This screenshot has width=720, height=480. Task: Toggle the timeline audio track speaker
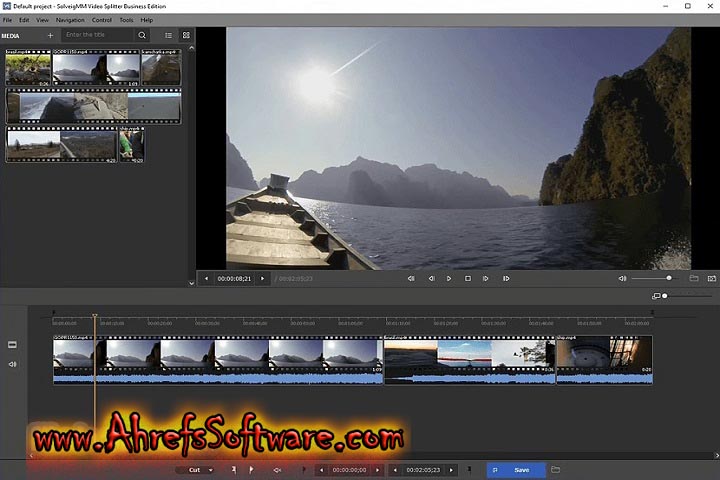(13, 364)
